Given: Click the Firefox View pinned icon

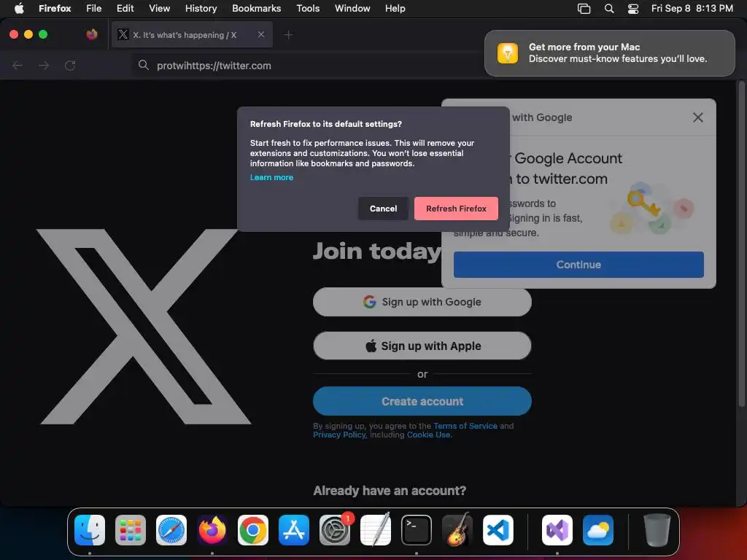Looking at the screenshot, I should 92,34.
